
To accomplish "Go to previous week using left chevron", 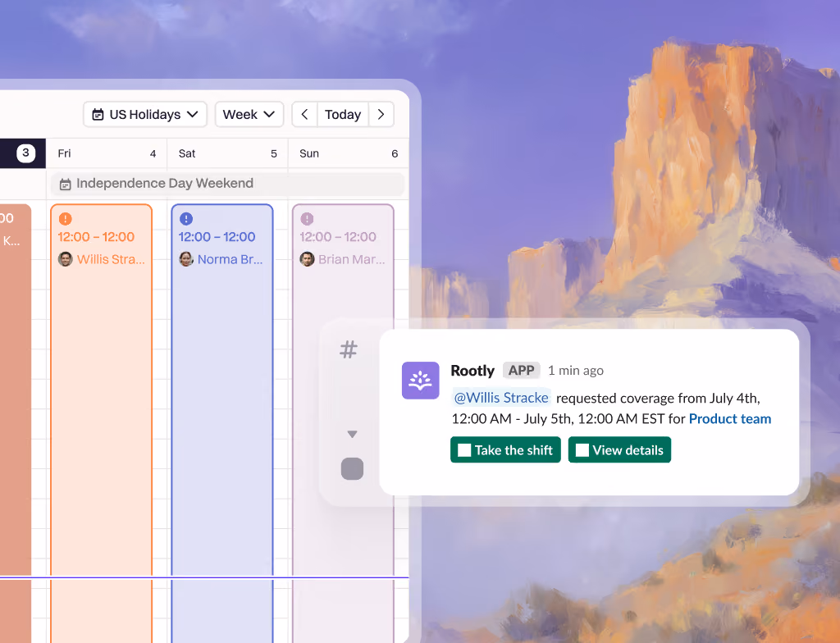I will pyautogui.click(x=305, y=115).
